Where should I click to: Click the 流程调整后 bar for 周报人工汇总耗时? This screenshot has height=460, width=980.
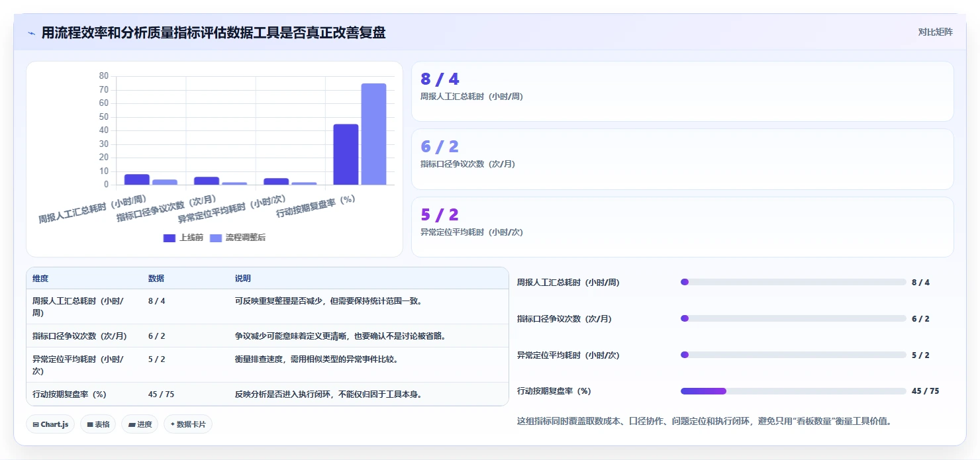click(x=165, y=182)
